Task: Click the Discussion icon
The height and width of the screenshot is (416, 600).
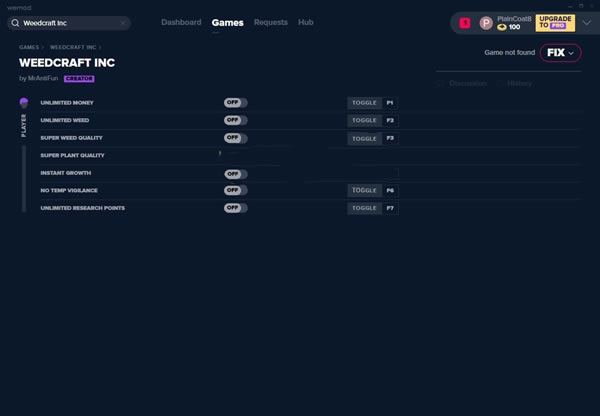Action: click(x=440, y=83)
